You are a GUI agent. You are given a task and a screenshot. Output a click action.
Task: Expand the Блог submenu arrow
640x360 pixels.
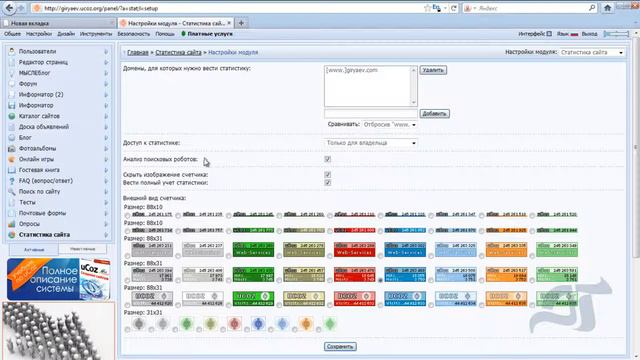pos(106,138)
